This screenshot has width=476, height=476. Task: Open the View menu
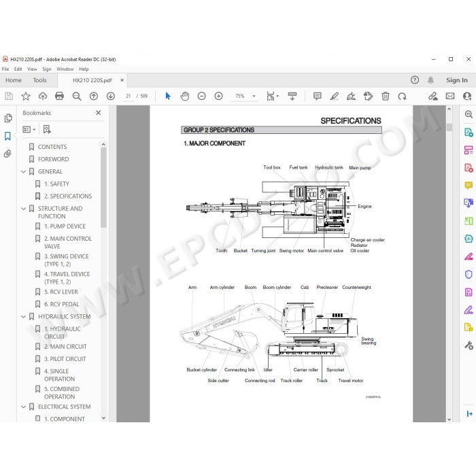point(32,69)
